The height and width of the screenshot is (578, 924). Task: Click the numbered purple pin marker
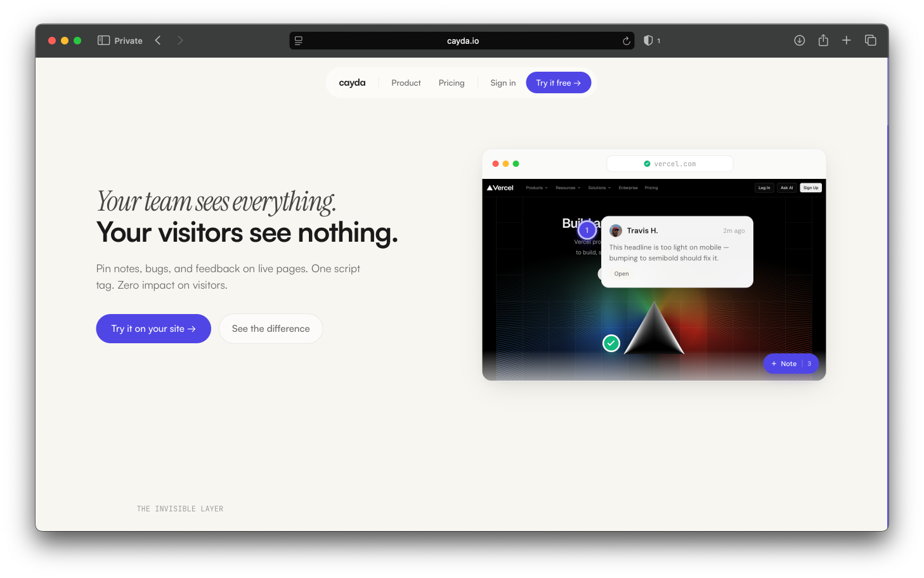(x=587, y=230)
